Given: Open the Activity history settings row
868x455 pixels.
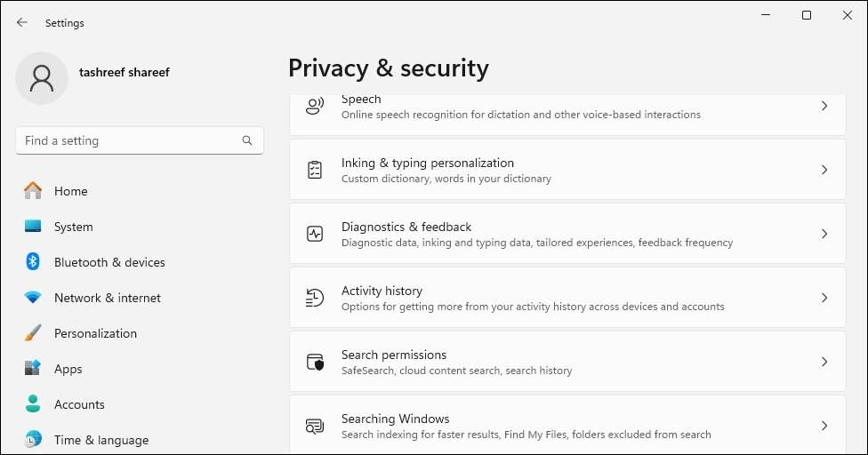Looking at the screenshot, I should click(567, 298).
